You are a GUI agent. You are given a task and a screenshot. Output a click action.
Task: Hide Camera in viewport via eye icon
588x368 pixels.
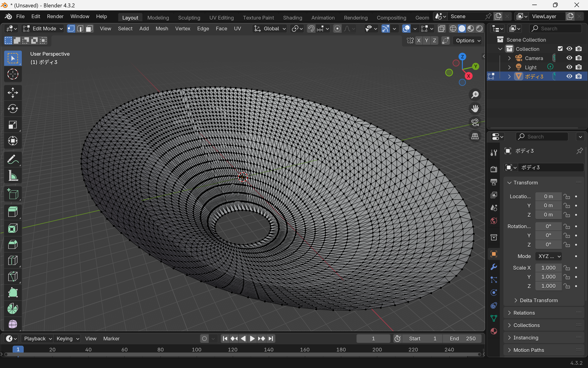pos(569,58)
